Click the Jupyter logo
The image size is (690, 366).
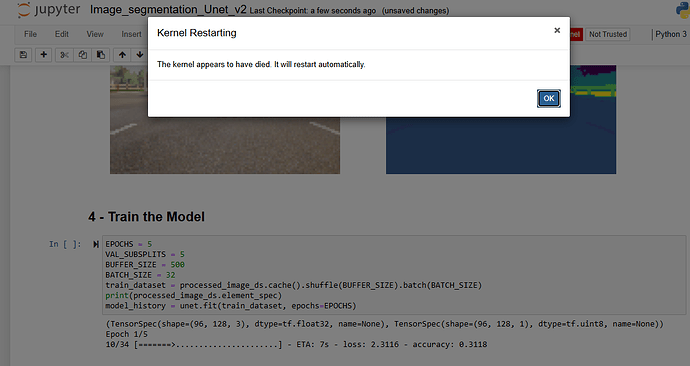(x=48, y=10)
